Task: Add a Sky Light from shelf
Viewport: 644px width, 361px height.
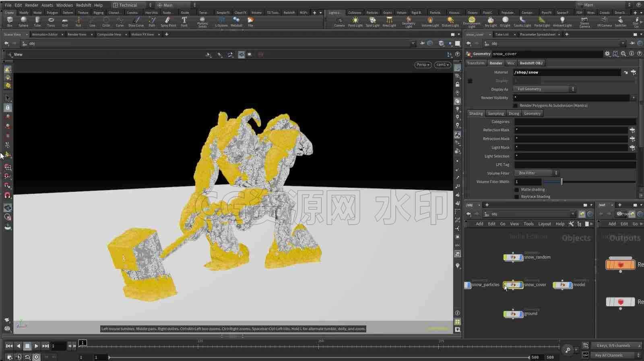Action: tap(491, 22)
